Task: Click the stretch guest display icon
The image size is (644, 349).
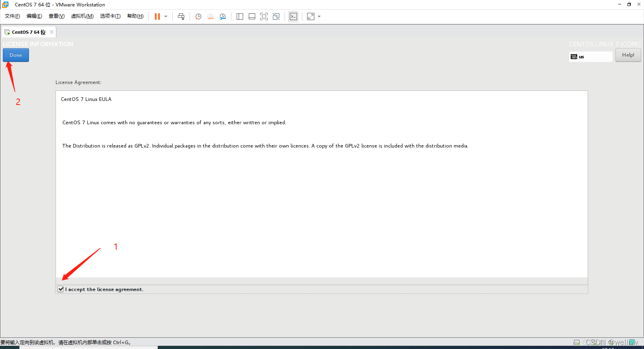Action: pos(311,16)
